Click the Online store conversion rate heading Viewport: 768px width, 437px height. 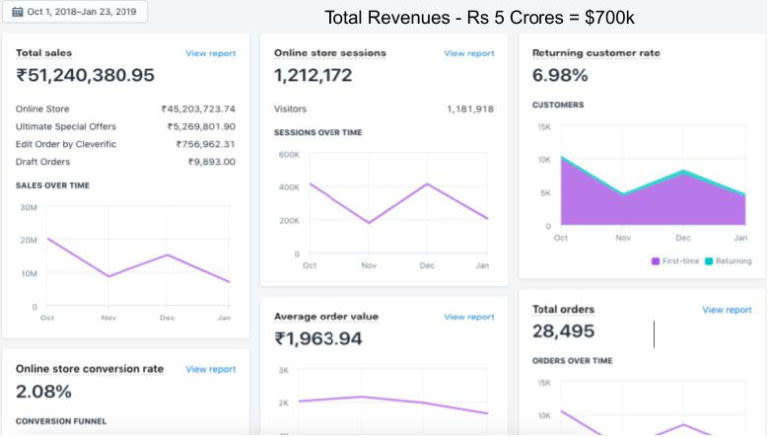pyautogui.click(x=90, y=369)
